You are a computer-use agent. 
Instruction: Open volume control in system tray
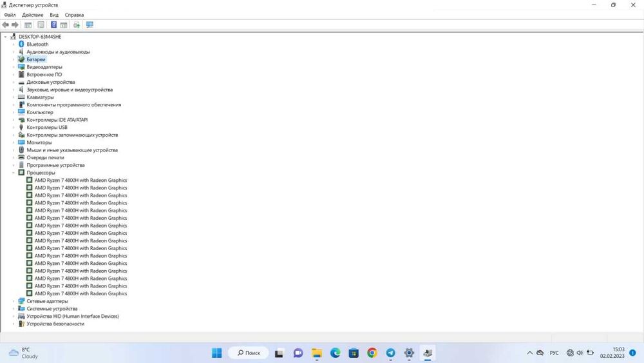click(580, 353)
